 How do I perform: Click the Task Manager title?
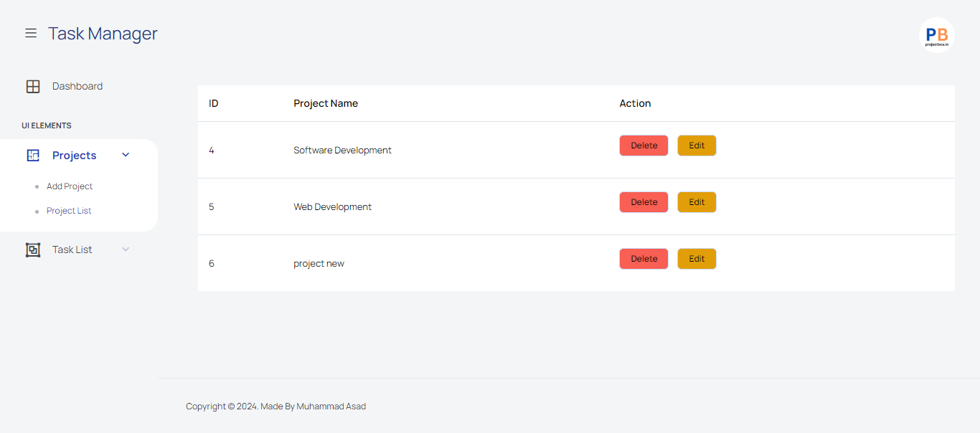click(103, 34)
